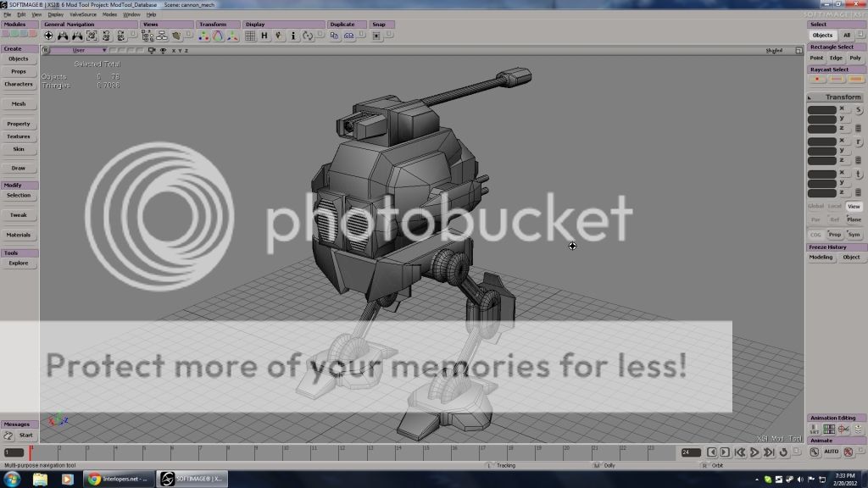Select the rotate 'r' transform icon

[859, 141]
